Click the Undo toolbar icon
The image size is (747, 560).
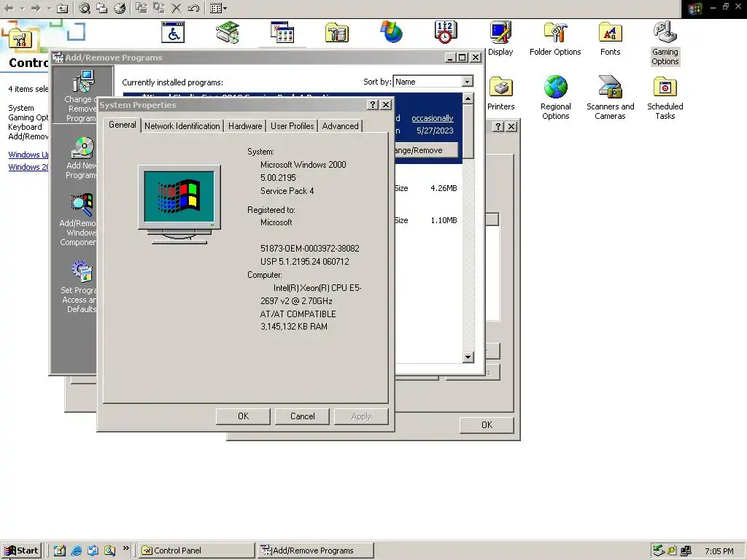193,8
